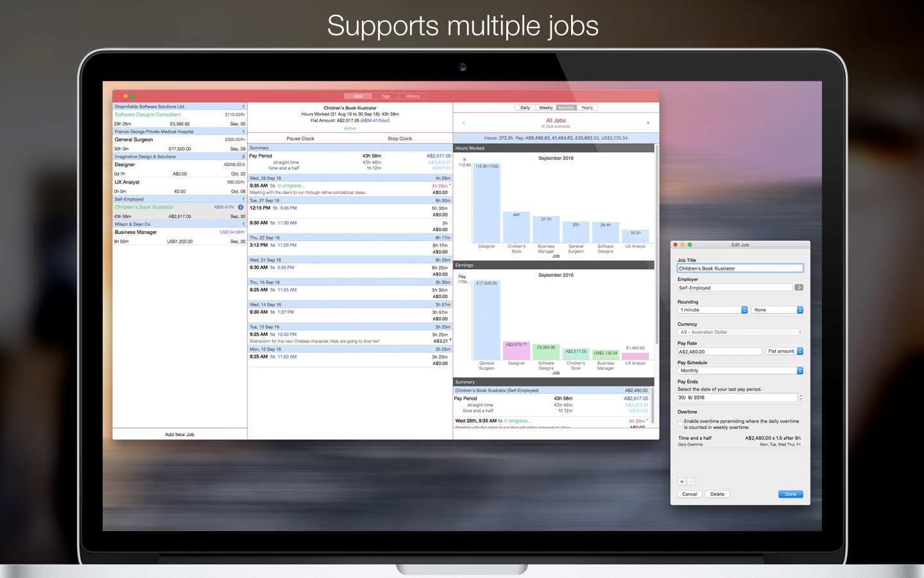
Task: Click the Stop Clock button
Action: [400, 139]
